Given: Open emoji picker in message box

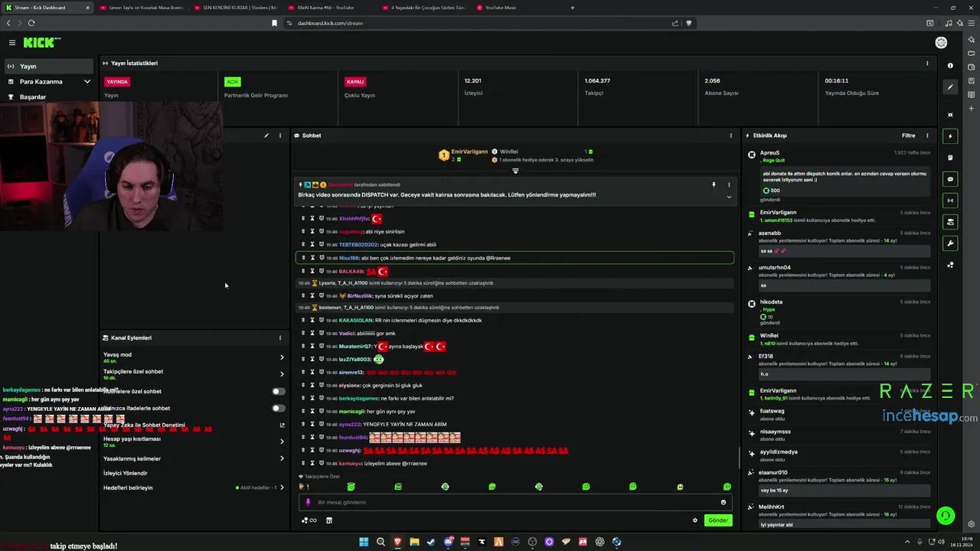Looking at the screenshot, I should (723, 503).
